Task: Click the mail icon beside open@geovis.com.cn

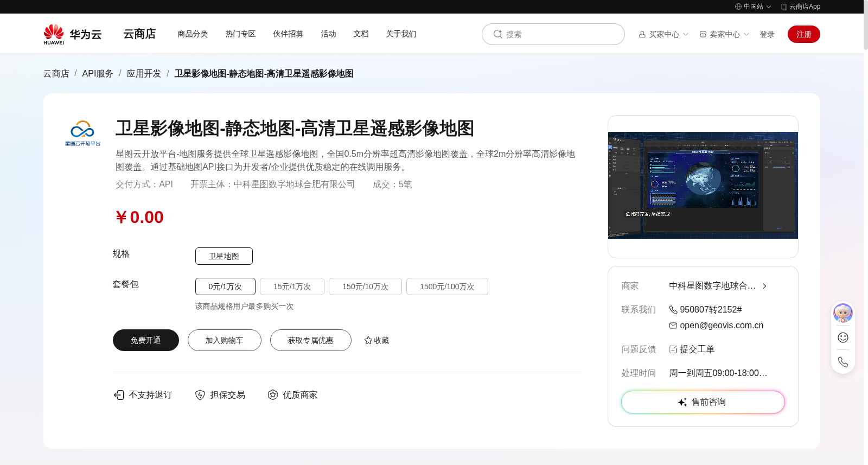Action: [673, 326]
